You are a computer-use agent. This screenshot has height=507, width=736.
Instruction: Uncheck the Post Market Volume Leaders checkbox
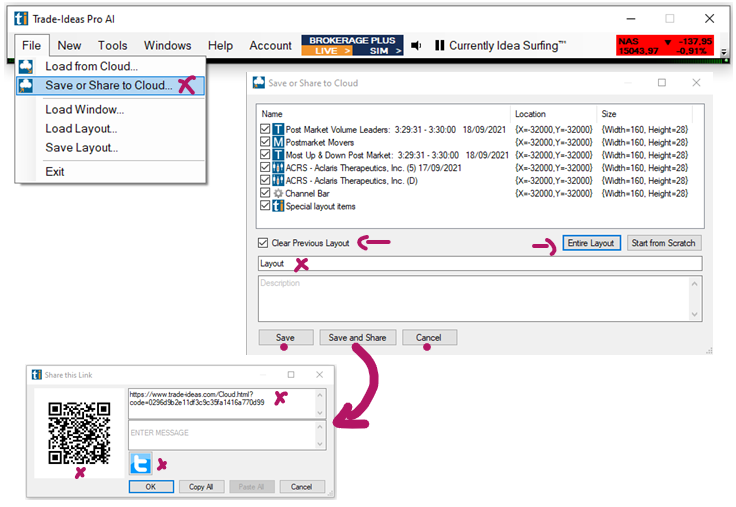tap(264, 129)
